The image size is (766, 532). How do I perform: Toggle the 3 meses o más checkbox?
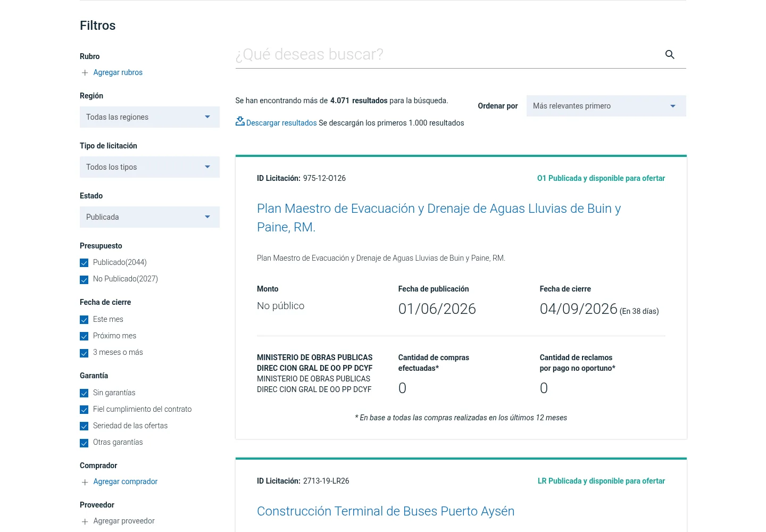click(x=84, y=353)
